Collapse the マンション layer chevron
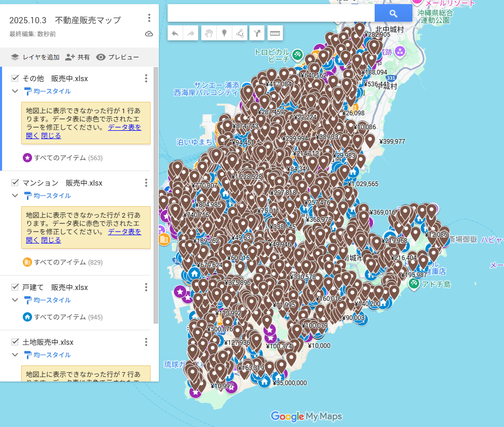The image size is (504, 427). (15, 196)
